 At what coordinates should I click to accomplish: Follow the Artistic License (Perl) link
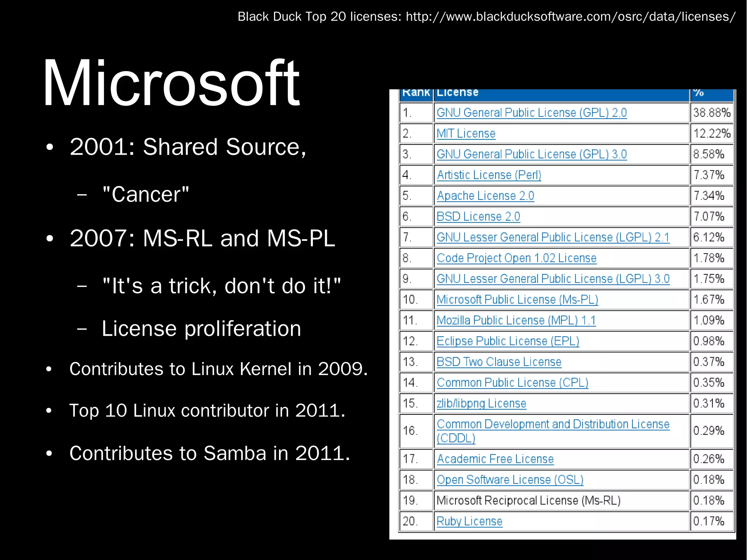489,175
